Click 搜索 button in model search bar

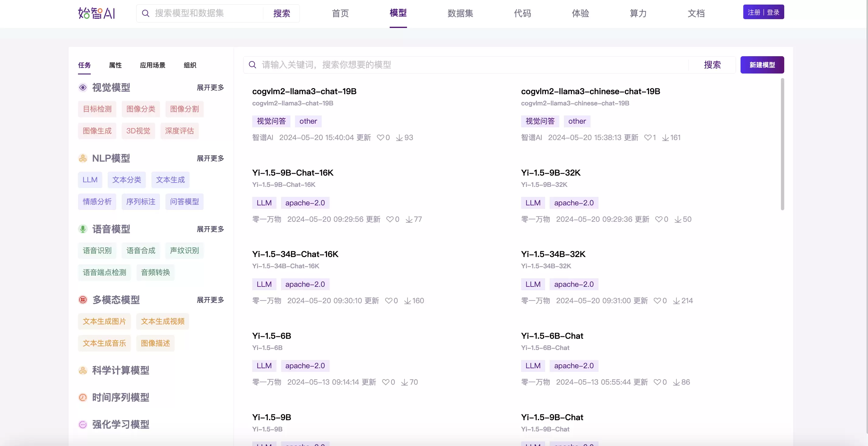tap(712, 65)
